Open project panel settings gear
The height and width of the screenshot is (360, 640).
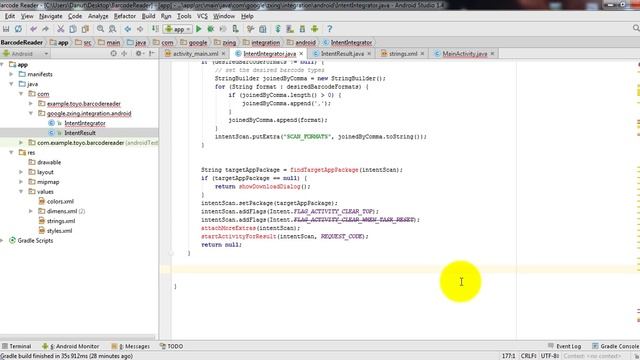[139, 53]
